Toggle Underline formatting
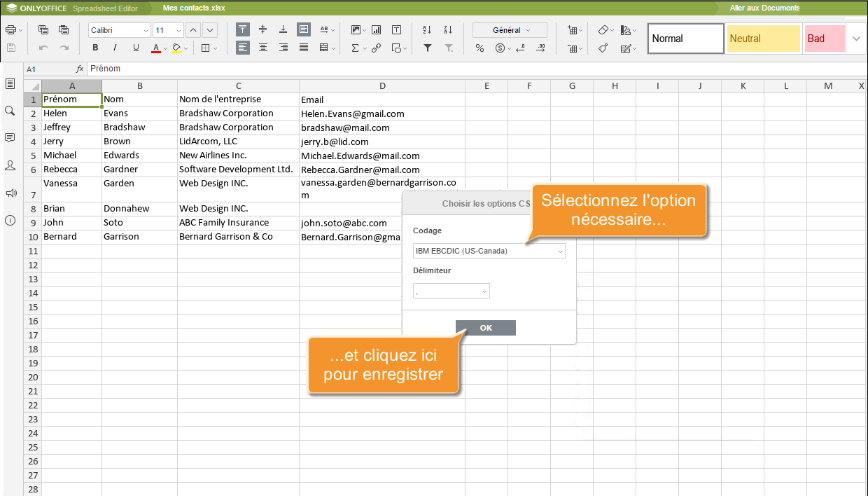This screenshot has width=868, height=496. click(x=136, y=48)
